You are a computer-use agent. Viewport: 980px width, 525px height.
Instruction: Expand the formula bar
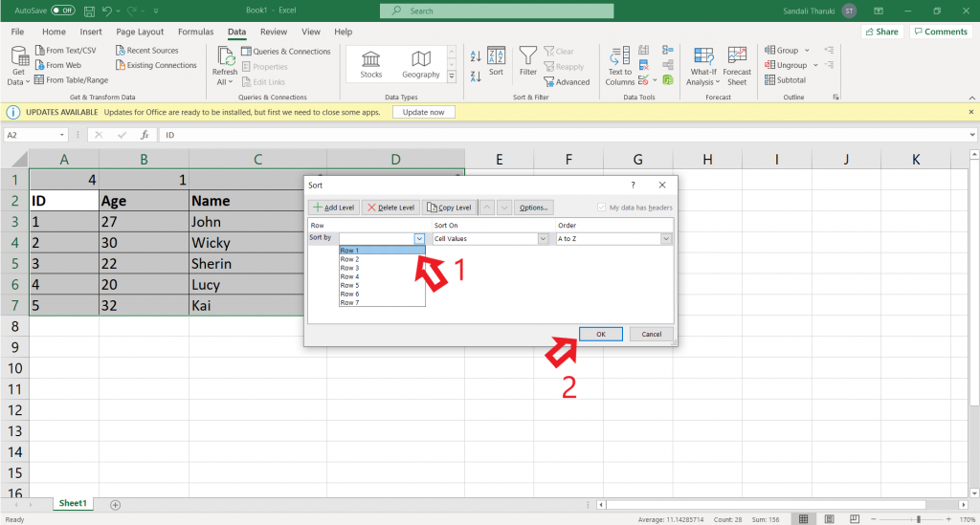(972, 135)
